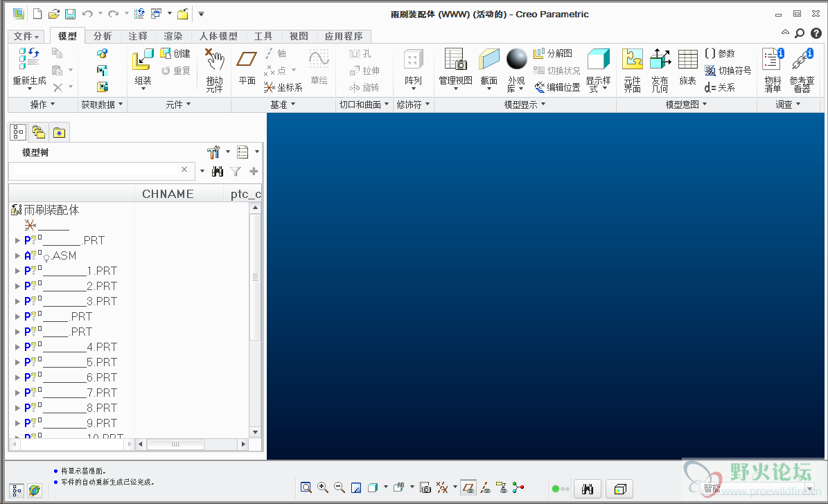Click 编辑位置 edit position
Image resolution: width=828 pixels, height=504 pixels.
[x=557, y=88]
